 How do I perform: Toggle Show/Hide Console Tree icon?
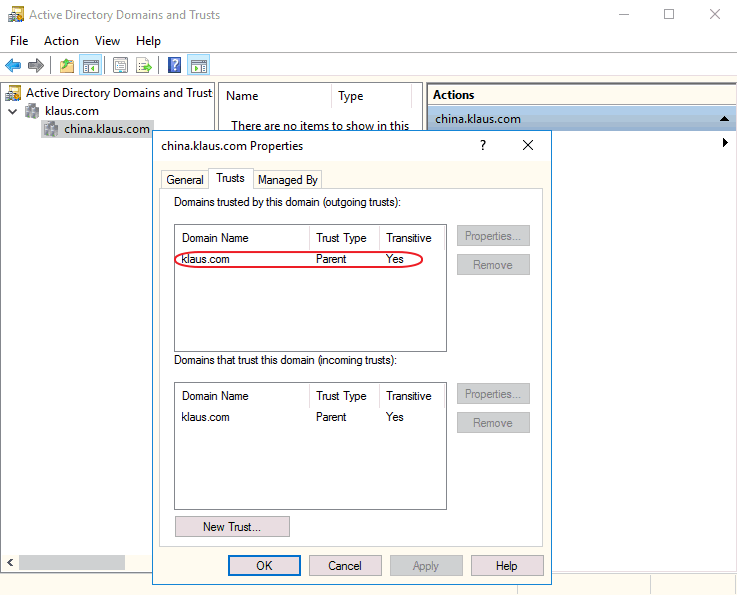(x=91, y=66)
